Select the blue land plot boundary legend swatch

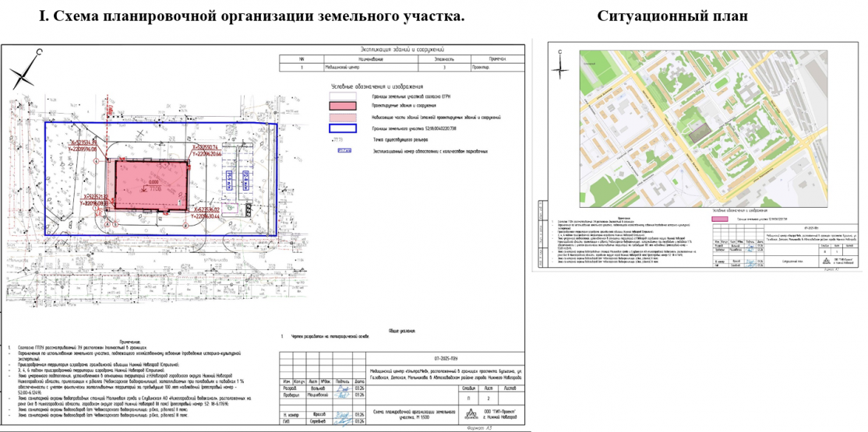pos(343,128)
